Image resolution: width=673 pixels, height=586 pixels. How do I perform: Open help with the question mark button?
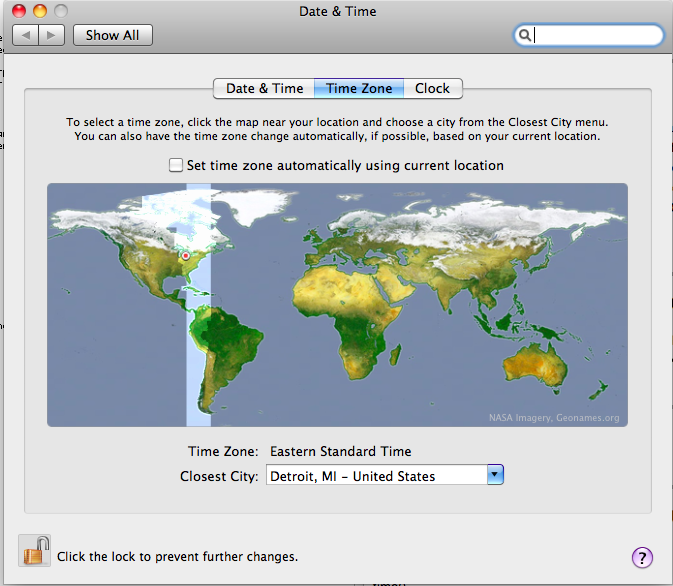[x=642, y=557]
